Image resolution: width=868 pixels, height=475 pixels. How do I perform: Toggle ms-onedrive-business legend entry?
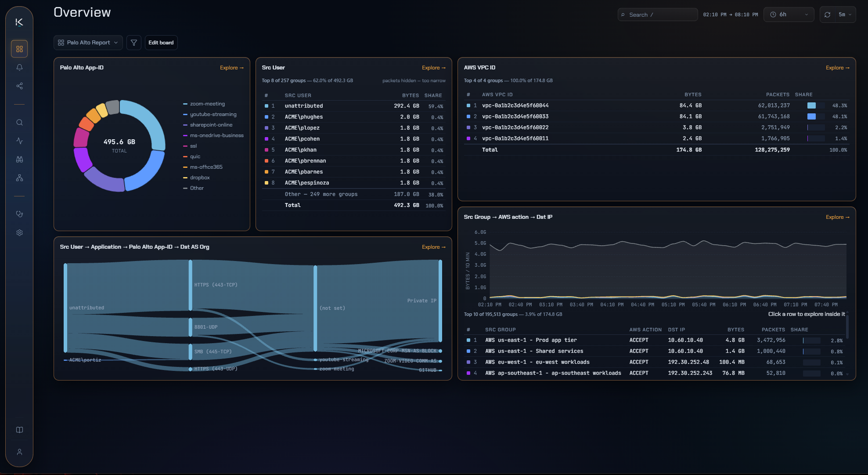(213, 135)
